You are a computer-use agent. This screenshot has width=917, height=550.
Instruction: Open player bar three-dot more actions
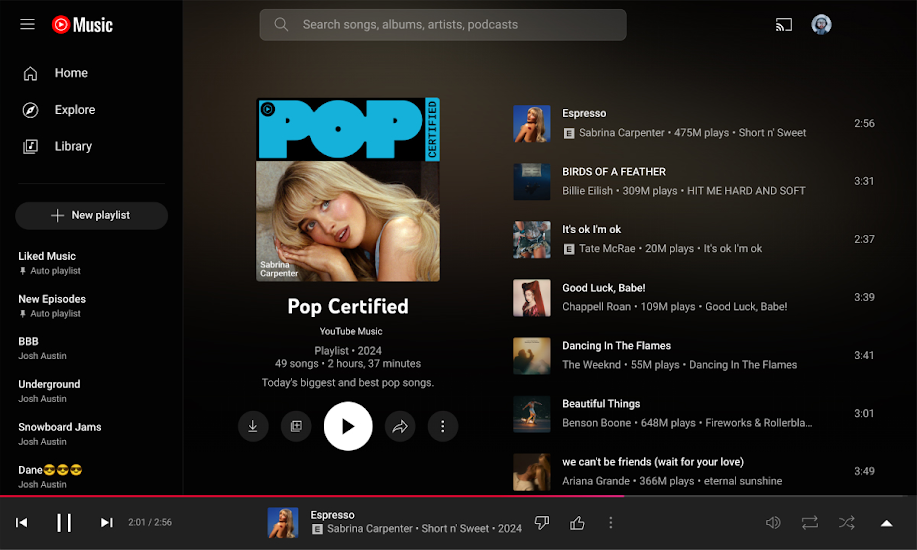tap(611, 522)
